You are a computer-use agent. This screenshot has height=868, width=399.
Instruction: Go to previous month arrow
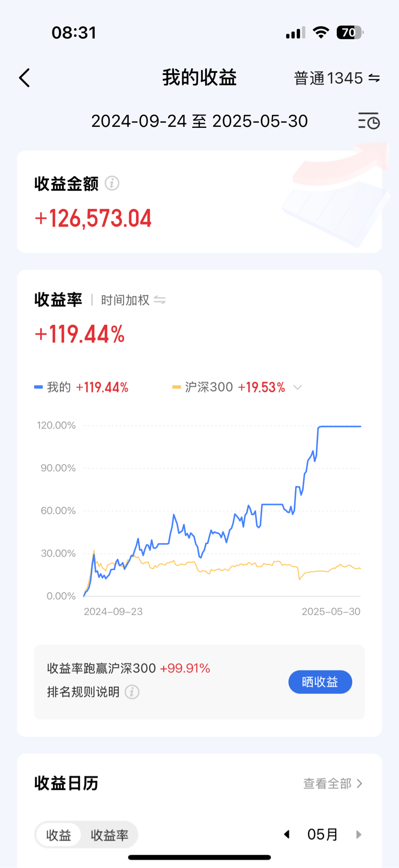click(286, 834)
